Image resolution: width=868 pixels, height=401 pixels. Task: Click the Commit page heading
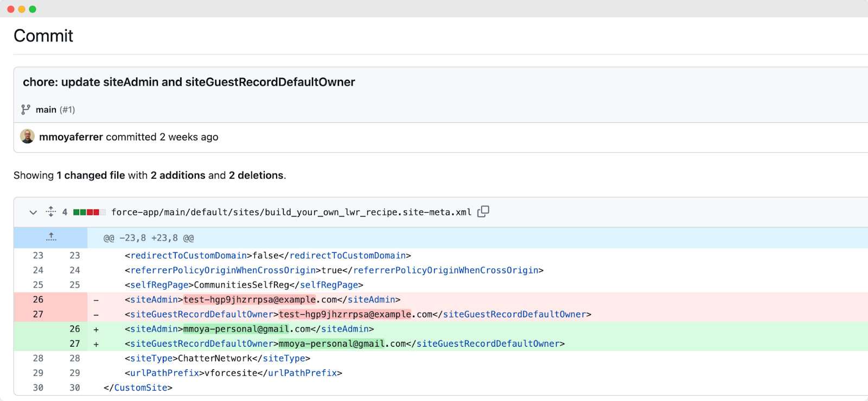tap(43, 36)
